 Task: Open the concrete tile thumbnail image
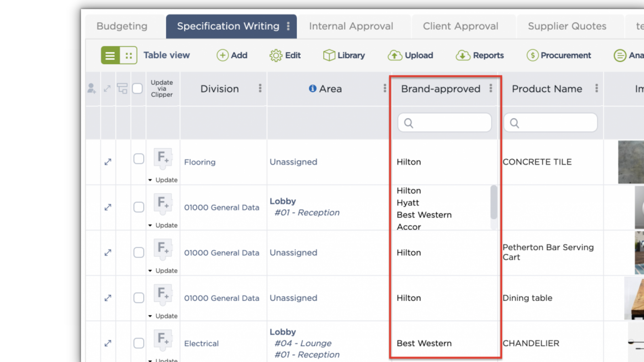tap(631, 162)
